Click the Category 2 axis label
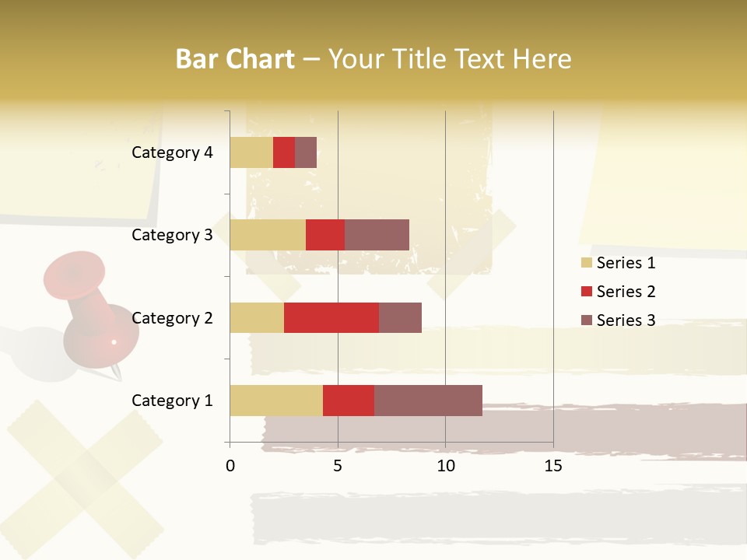The width and height of the screenshot is (747, 560). [x=172, y=318]
